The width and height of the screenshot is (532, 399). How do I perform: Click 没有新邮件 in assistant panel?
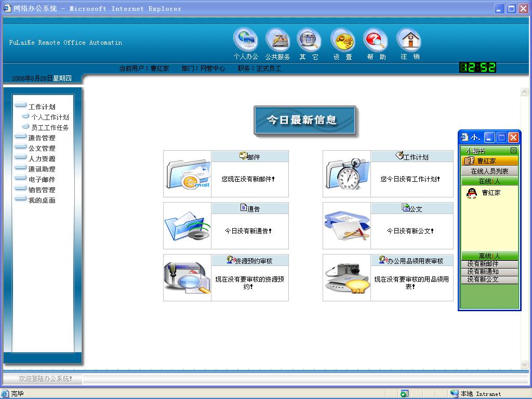483,264
